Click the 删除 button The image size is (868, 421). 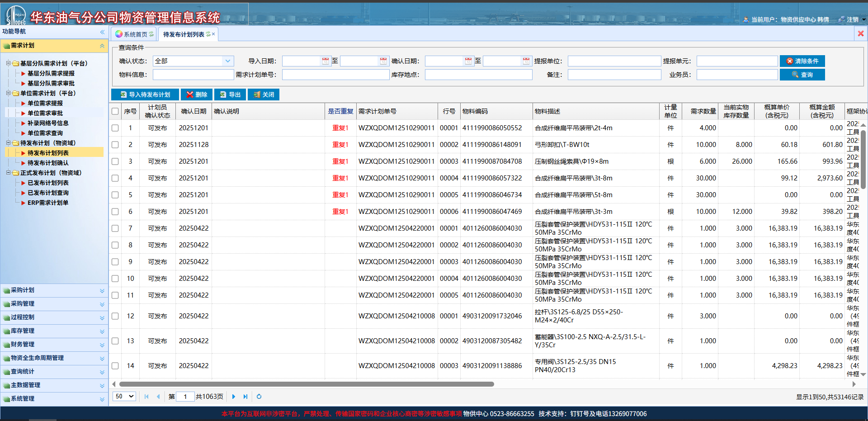pyautogui.click(x=197, y=95)
